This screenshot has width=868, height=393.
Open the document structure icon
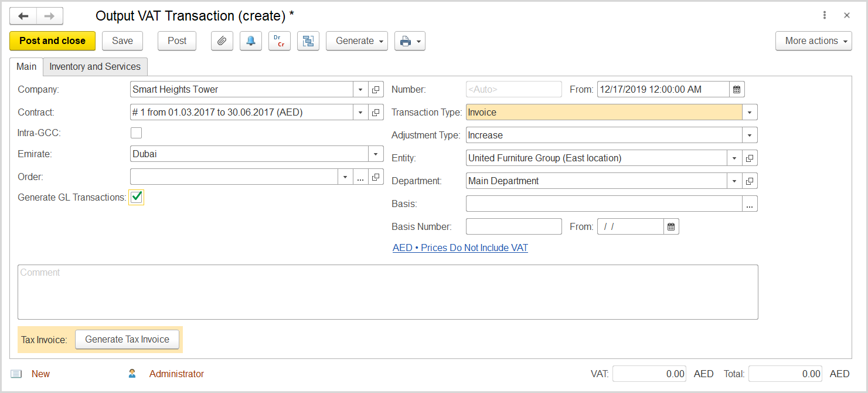[x=308, y=41]
